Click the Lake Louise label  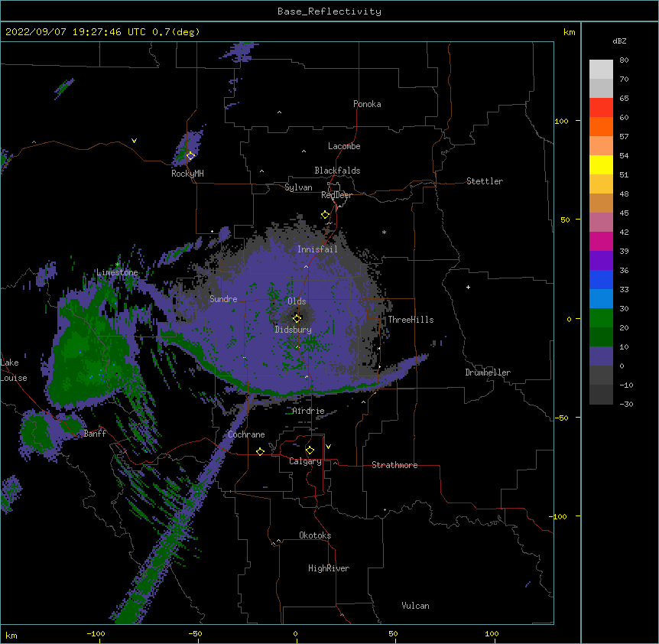tap(14, 370)
